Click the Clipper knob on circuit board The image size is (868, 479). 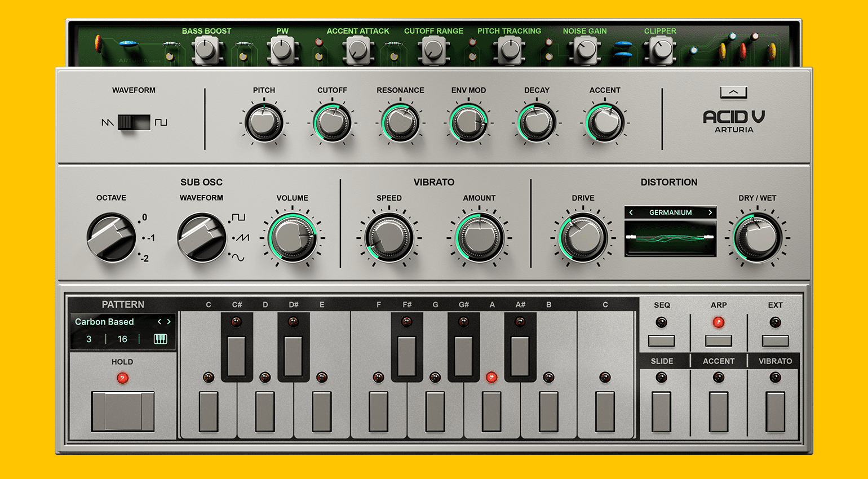tap(660, 51)
